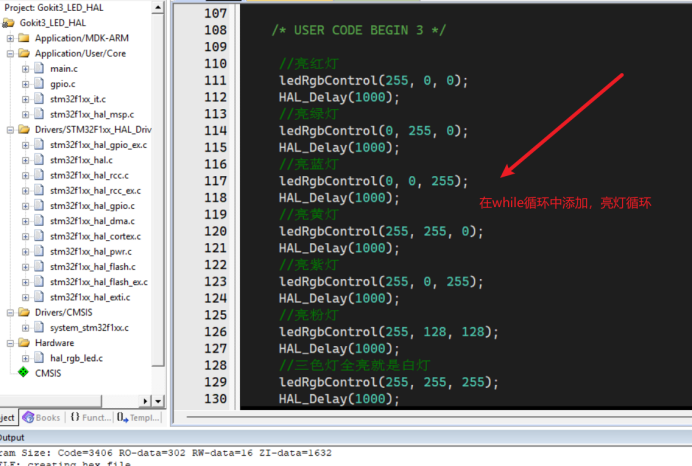
Task: Open the Templates tab
Action: tap(138, 417)
